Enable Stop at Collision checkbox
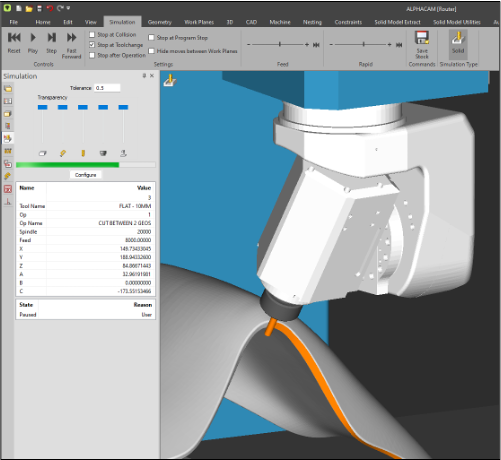The height and width of the screenshot is (460, 501). pos(92,35)
